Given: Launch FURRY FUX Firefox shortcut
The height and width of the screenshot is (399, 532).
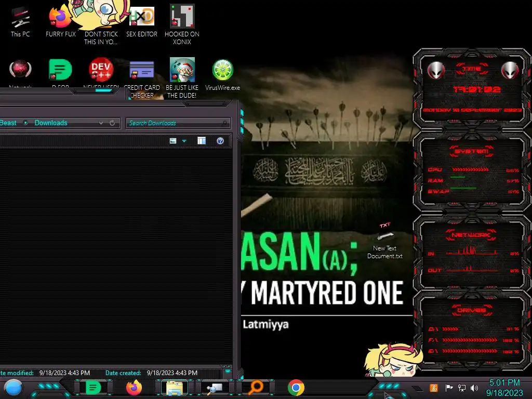Looking at the screenshot, I should coord(60,21).
